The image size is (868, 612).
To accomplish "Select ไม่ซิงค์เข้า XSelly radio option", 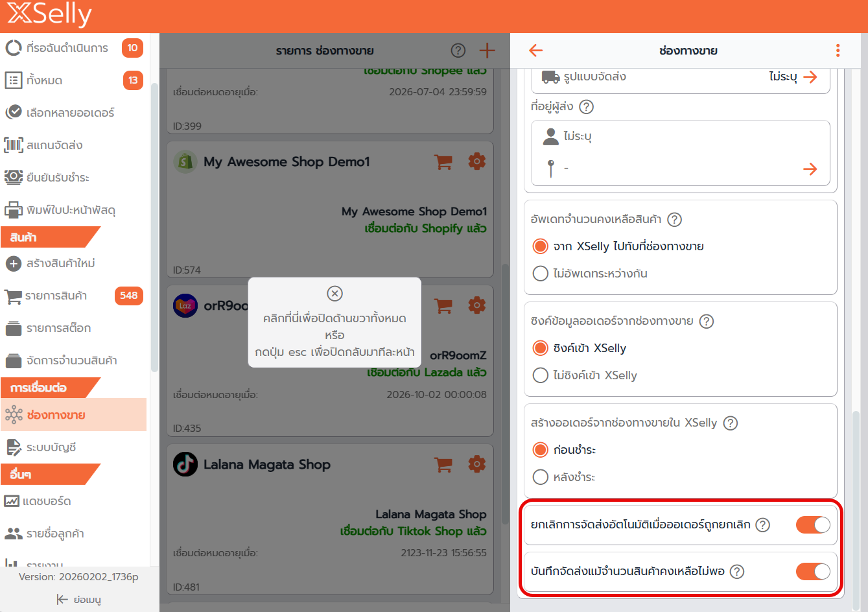I will coord(540,375).
